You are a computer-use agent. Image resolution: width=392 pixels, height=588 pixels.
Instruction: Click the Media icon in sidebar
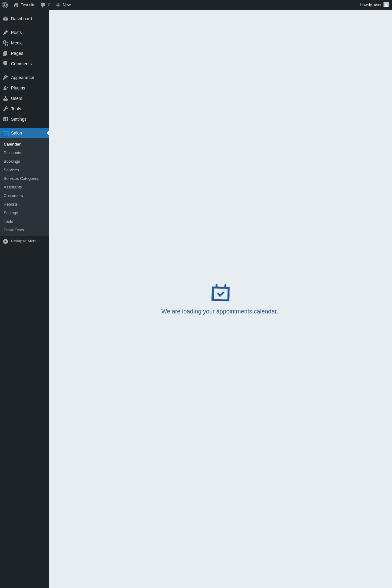click(6, 43)
